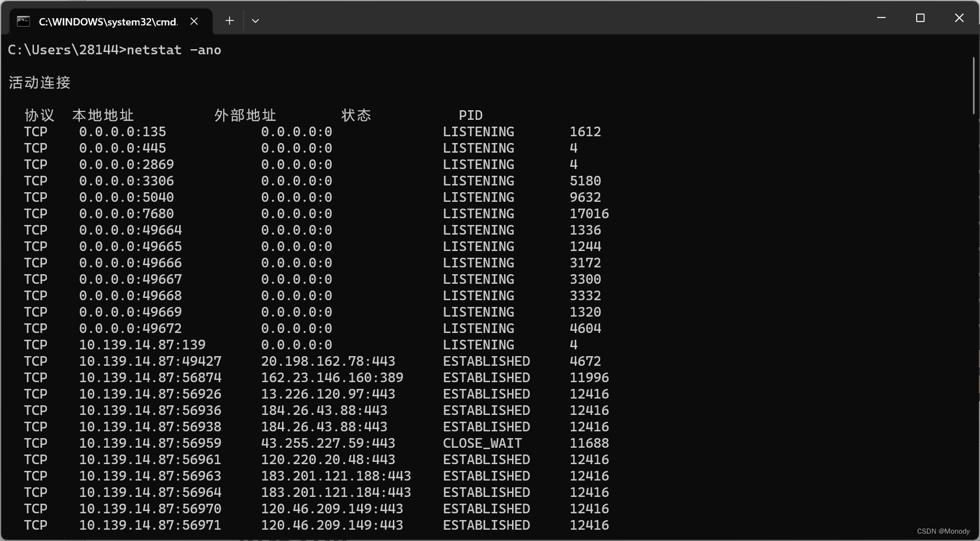The image size is (980, 541).
Task: Click the PID column header
Action: 471,115
